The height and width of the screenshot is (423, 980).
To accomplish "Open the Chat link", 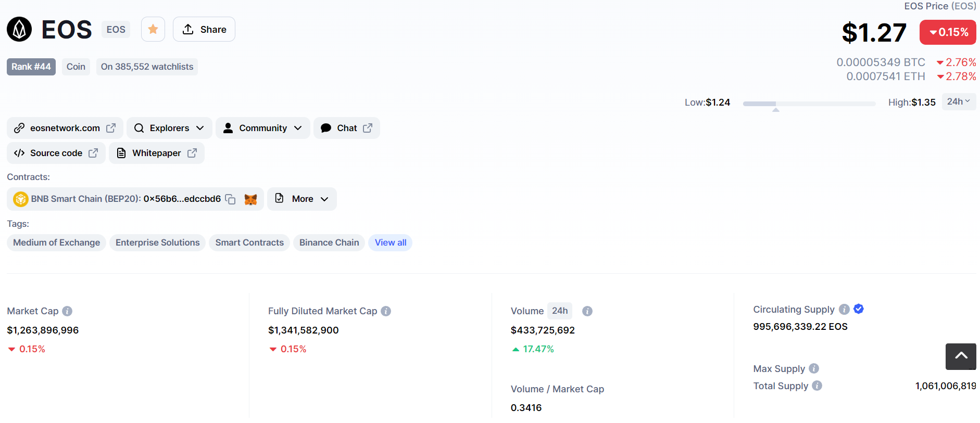I will point(347,128).
